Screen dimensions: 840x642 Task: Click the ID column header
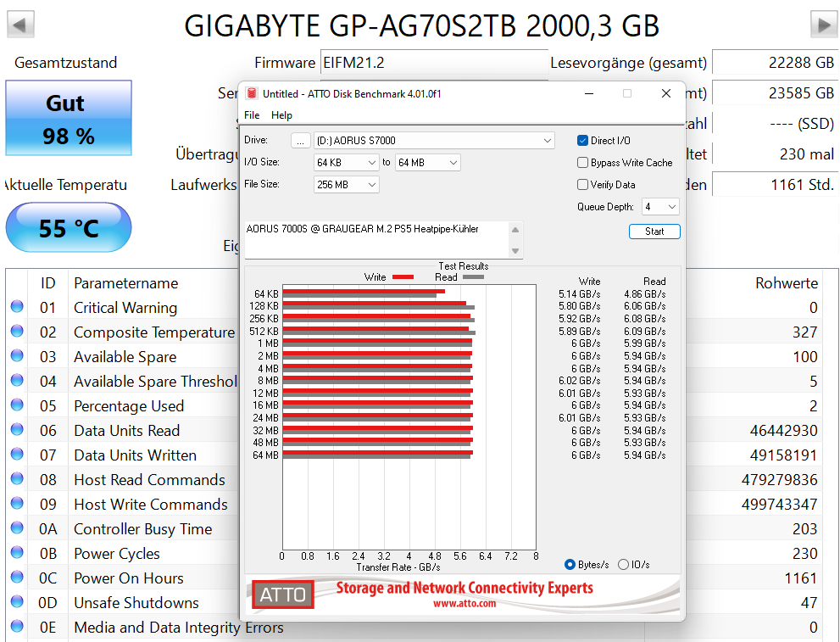47,283
